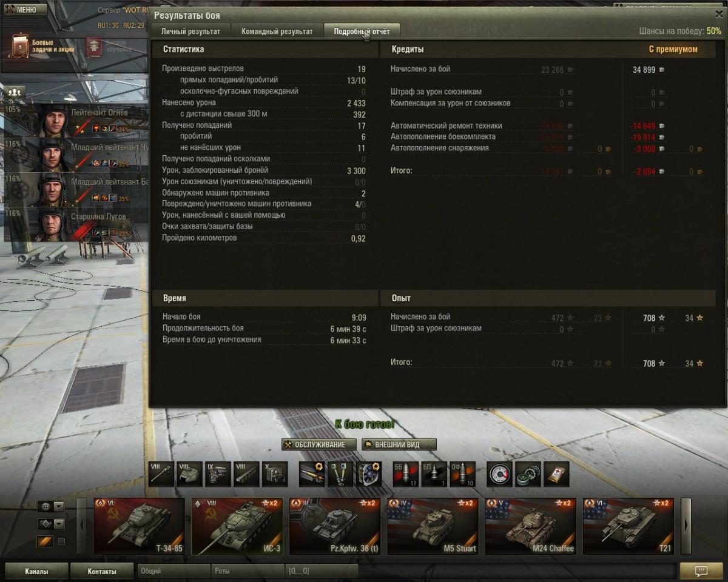Select the ББ shell slot with 17

(x=406, y=474)
